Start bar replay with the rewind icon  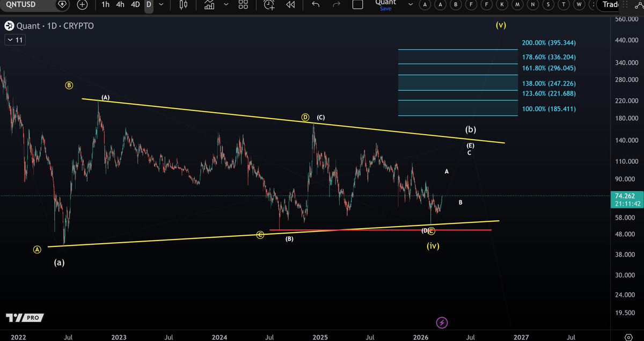click(x=290, y=4)
